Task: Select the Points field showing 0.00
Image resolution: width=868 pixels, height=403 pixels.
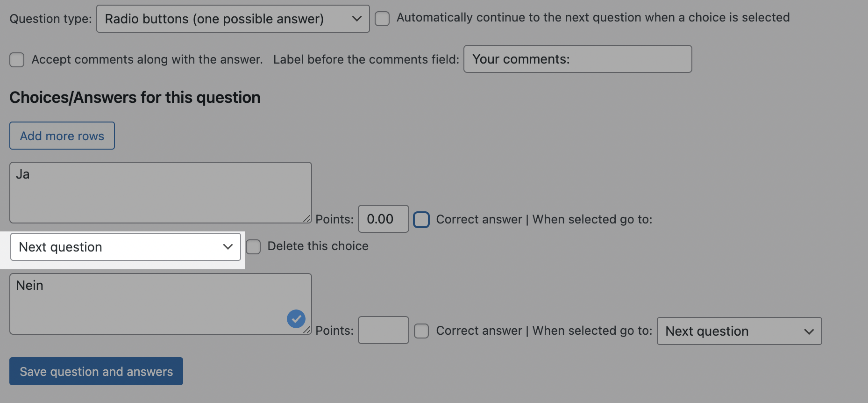Action: tap(383, 219)
